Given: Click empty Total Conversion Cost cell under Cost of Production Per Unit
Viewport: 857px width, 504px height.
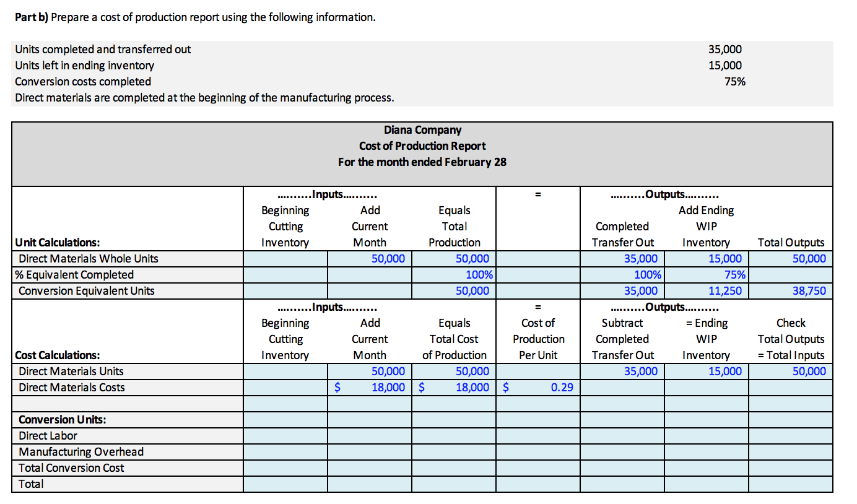Looking at the screenshot, I should 538,468.
